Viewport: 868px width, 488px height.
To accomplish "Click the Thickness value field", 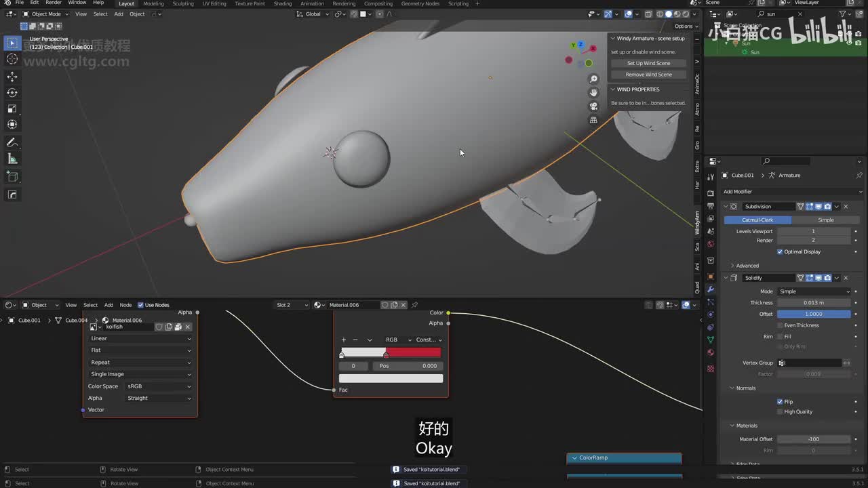I will point(814,303).
